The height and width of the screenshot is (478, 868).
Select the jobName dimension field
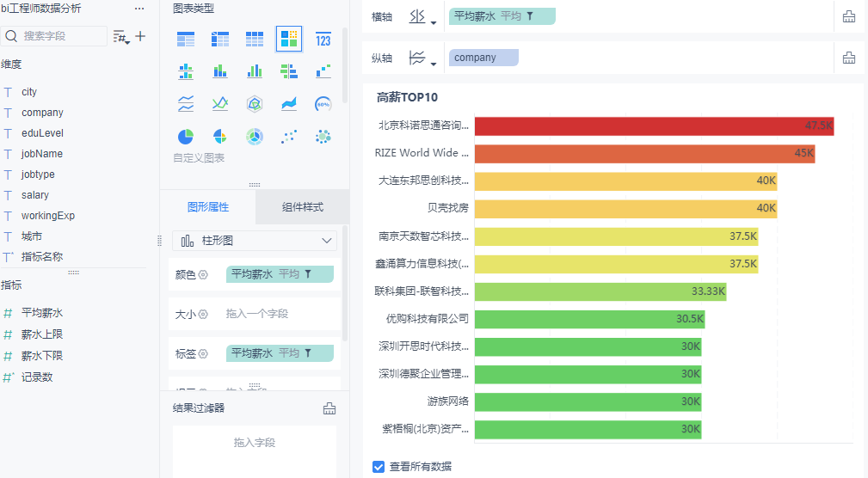coord(41,154)
